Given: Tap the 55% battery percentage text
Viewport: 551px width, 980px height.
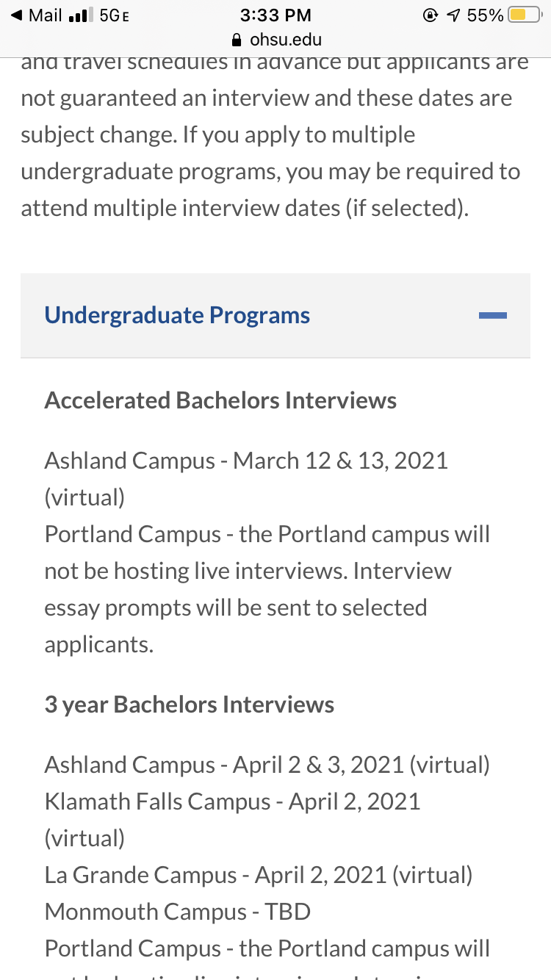Looking at the screenshot, I should pyautogui.click(x=486, y=15).
